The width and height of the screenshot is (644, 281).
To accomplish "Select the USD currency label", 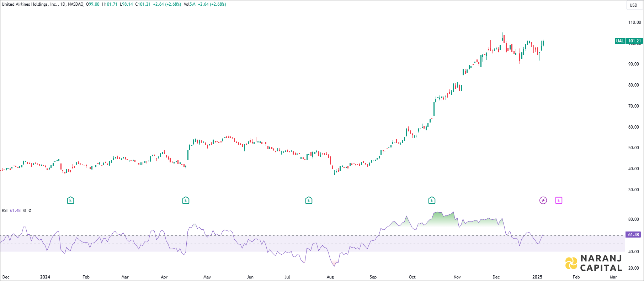I will coord(634,5).
